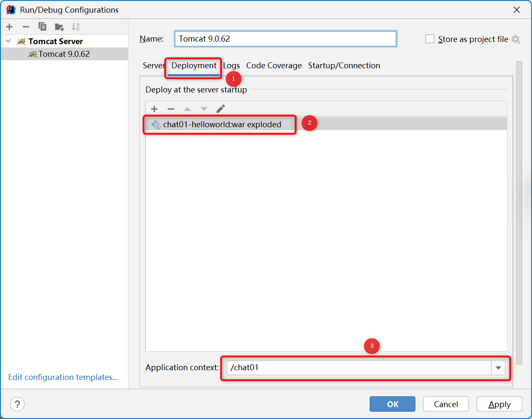Add a deployment artifact with plus
This screenshot has height=419, width=532.
[x=154, y=109]
